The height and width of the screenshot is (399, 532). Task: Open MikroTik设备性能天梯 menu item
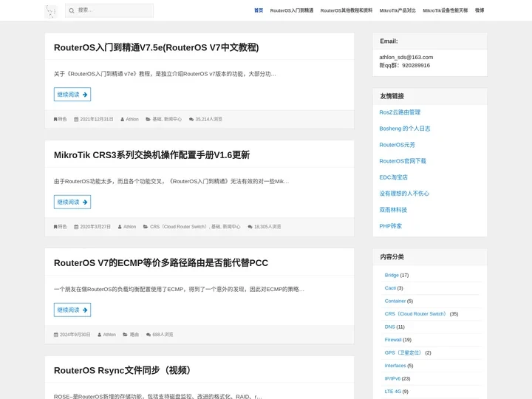click(x=445, y=10)
